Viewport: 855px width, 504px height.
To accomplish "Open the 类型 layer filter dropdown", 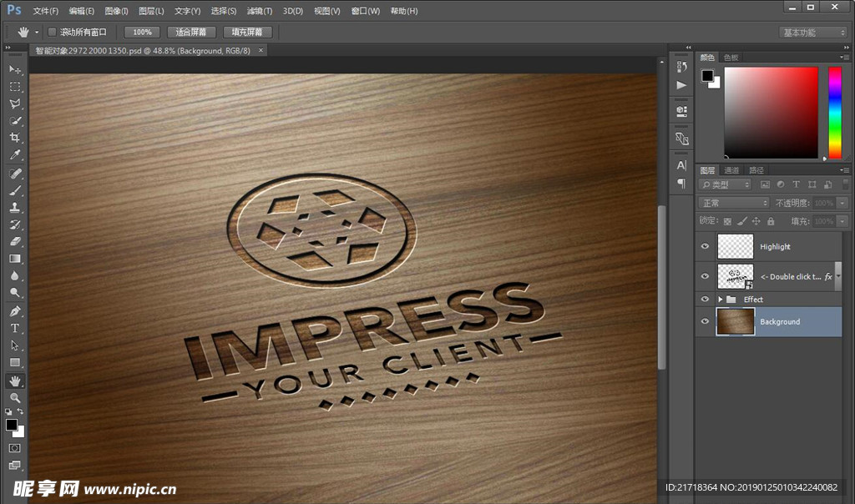I will [726, 184].
